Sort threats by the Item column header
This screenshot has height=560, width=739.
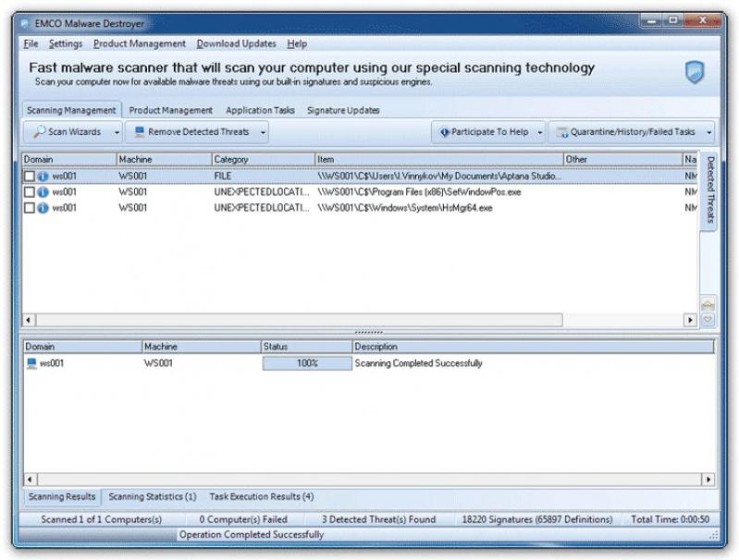tap(439, 160)
